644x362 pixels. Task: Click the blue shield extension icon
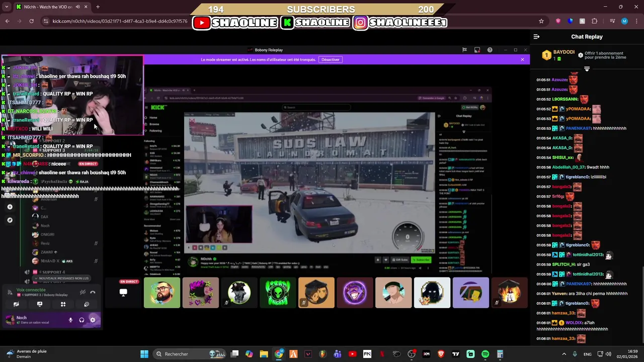(x=570, y=21)
